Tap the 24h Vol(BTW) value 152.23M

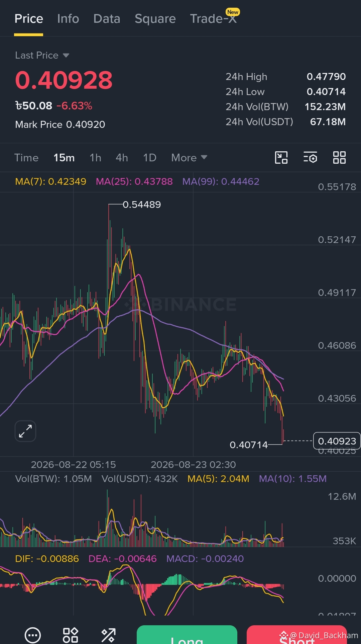325,107
